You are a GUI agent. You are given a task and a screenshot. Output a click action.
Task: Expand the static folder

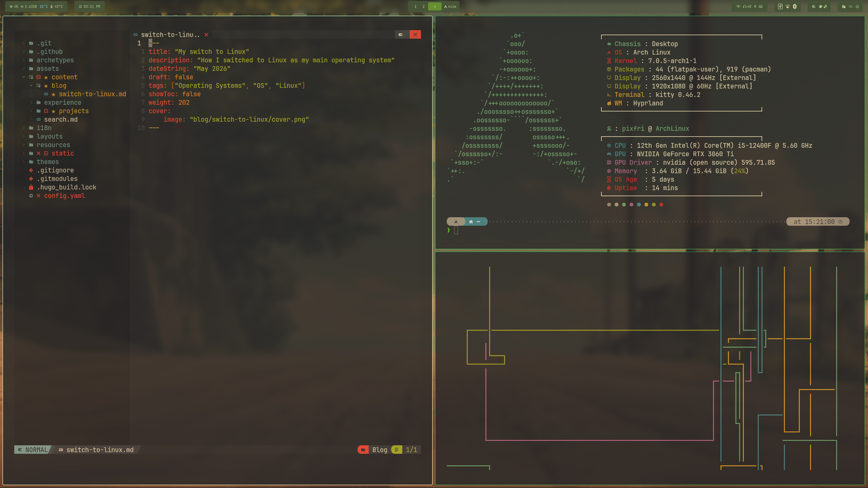tap(24, 153)
